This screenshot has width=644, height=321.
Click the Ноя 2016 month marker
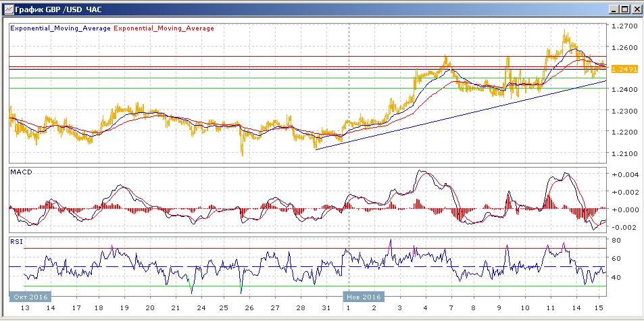tap(364, 297)
